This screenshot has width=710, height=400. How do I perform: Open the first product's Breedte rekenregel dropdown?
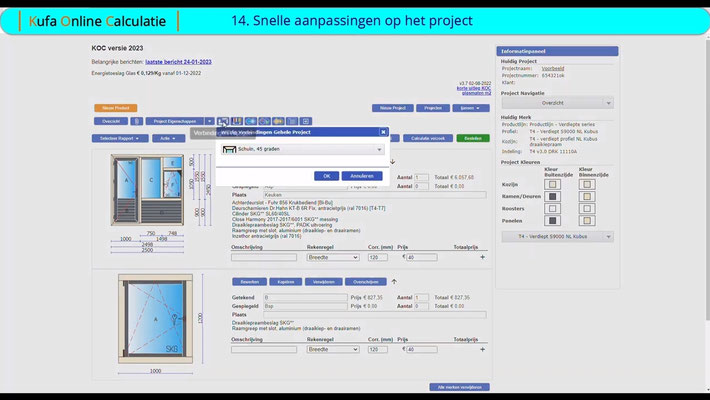[333, 257]
